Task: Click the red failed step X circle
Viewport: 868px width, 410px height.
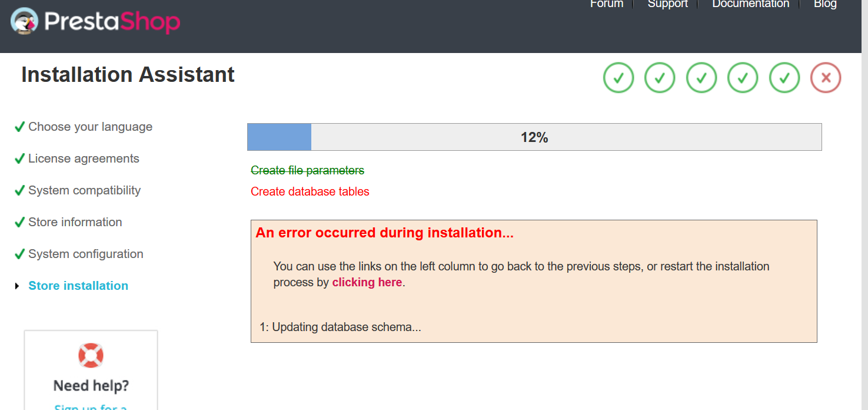Action: point(826,78)
